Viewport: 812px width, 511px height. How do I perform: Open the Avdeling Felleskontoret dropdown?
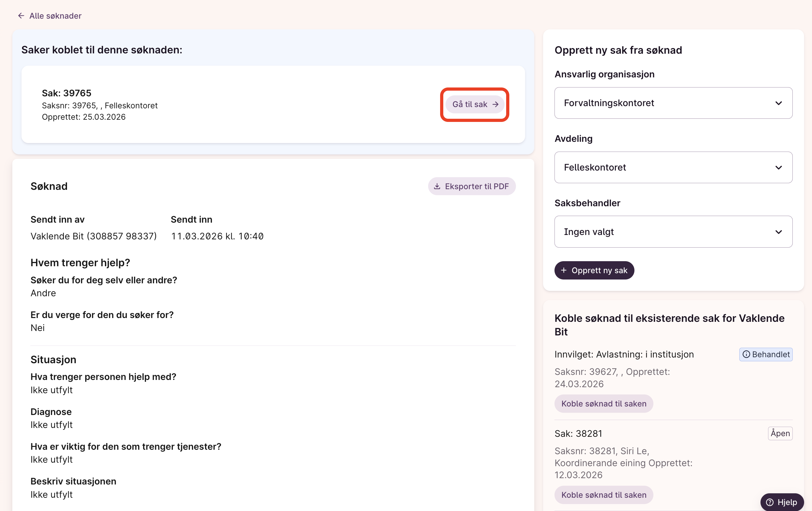click(x=673, y=167)
